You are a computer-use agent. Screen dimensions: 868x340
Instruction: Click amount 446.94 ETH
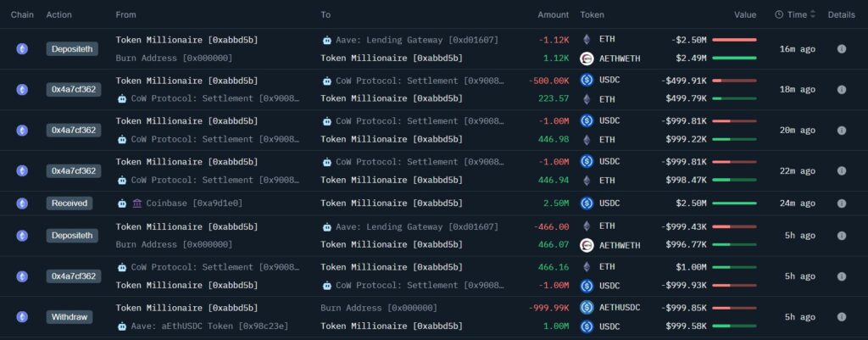[x=553, y=180]
